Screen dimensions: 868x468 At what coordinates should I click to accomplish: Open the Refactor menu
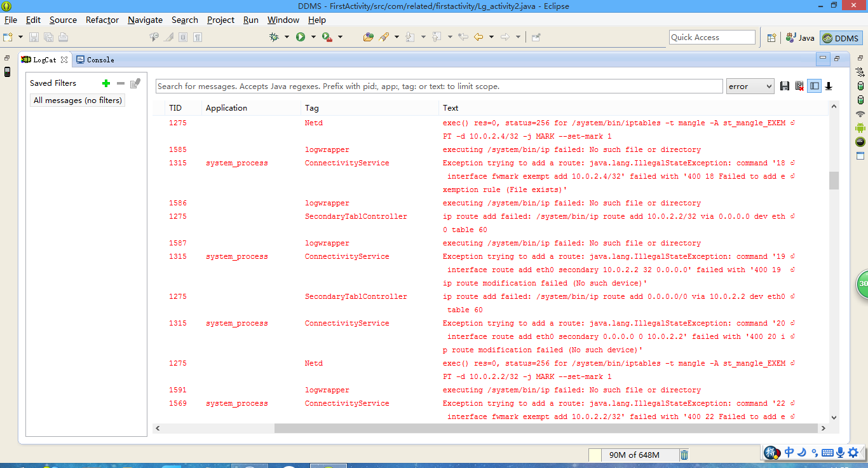(x=102, y=20)
